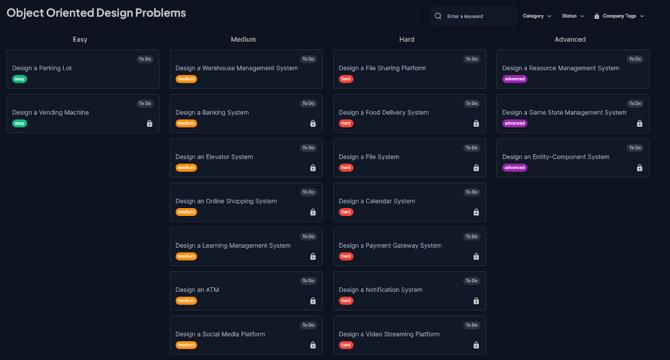This screenshot has width=670, height=360.
Task: Click To Do badge on Calendar System card
Action: pyautogui.click(x=472, y=192)
